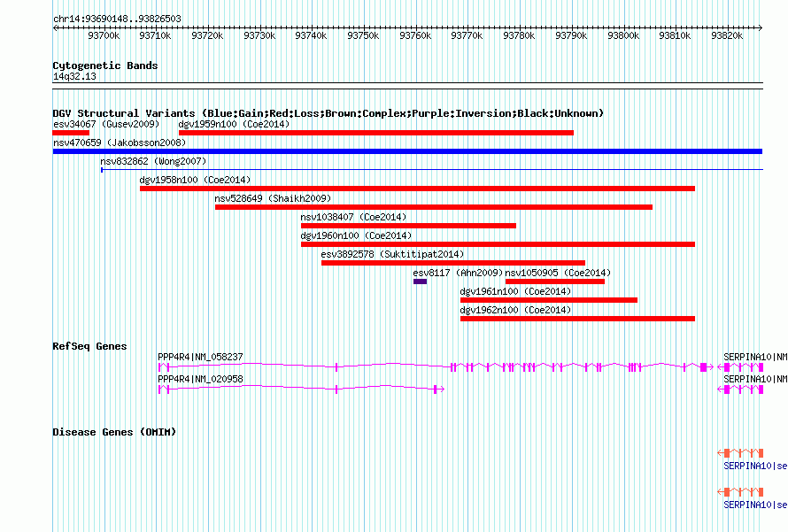The width and height of the screenshot is (788, 532).
Task: Click the thick blue gain bar of nsv470659
Action: [407, 151]
